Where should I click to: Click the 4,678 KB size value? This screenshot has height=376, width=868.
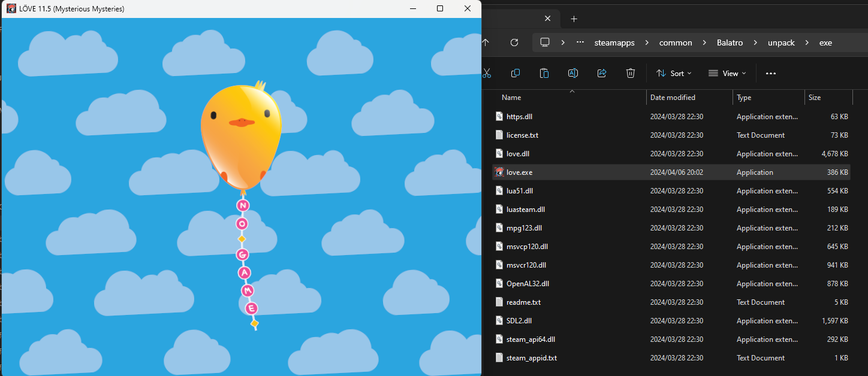[x=834, y=153]
